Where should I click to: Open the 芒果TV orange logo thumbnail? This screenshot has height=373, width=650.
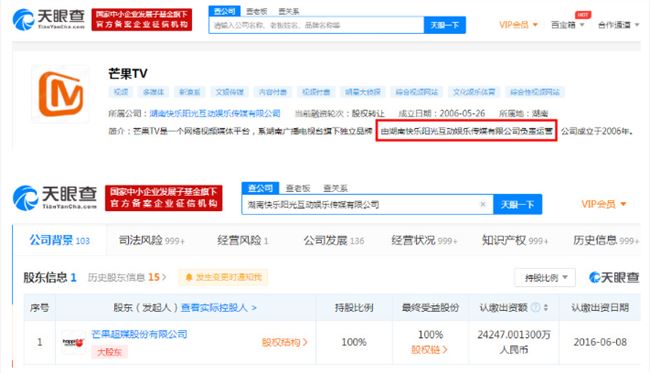[61, 94]
